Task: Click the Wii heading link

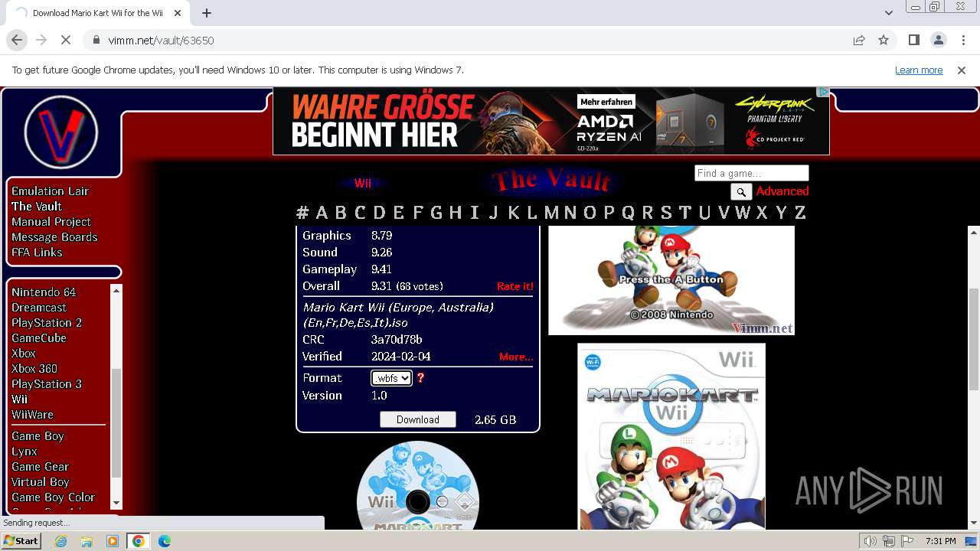Action: point(362,184)
